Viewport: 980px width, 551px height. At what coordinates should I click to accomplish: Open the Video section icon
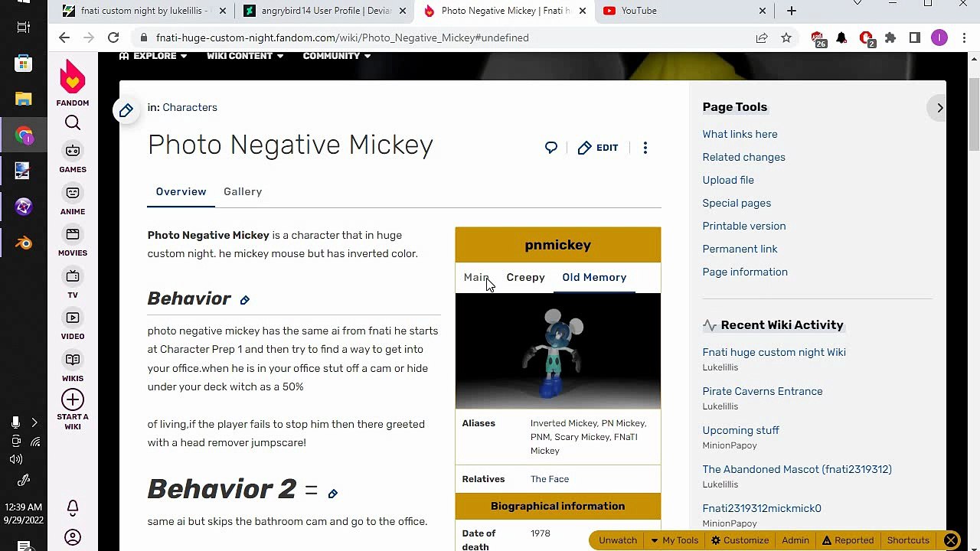73,318
